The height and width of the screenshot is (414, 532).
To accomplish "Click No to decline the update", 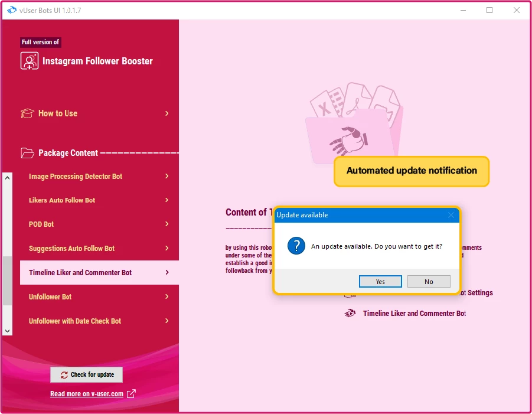I will (x=429, y=282).
